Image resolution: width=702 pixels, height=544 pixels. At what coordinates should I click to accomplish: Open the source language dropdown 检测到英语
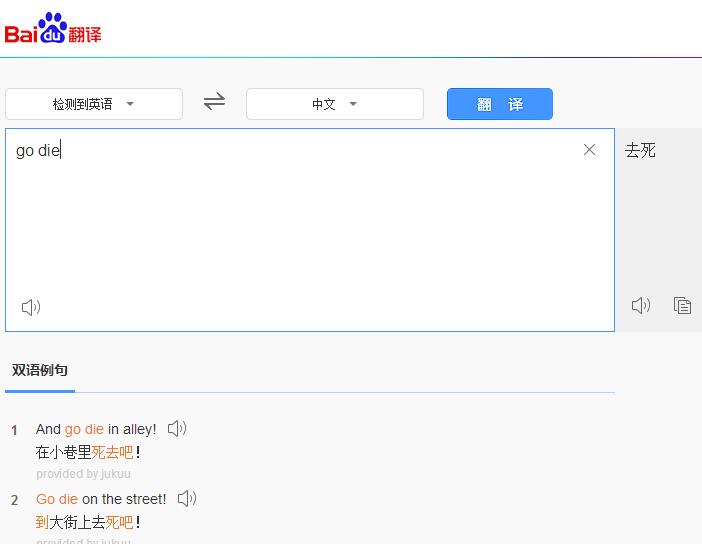94,104
